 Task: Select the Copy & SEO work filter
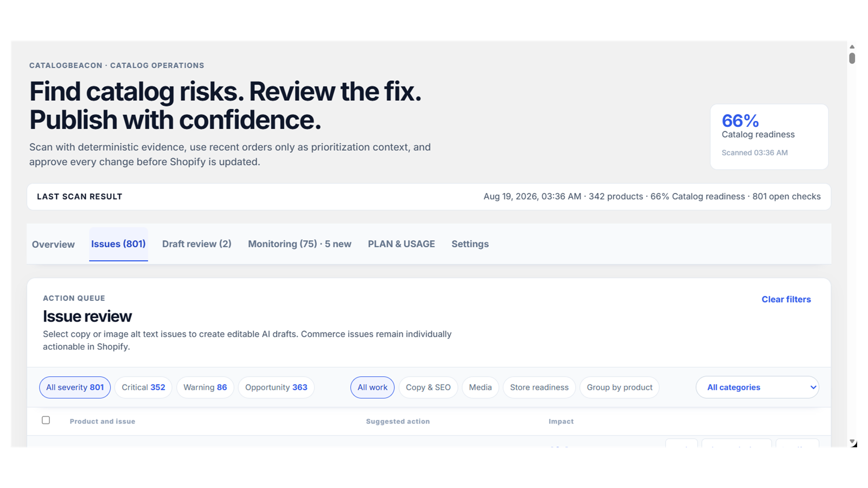coord(428,387)
